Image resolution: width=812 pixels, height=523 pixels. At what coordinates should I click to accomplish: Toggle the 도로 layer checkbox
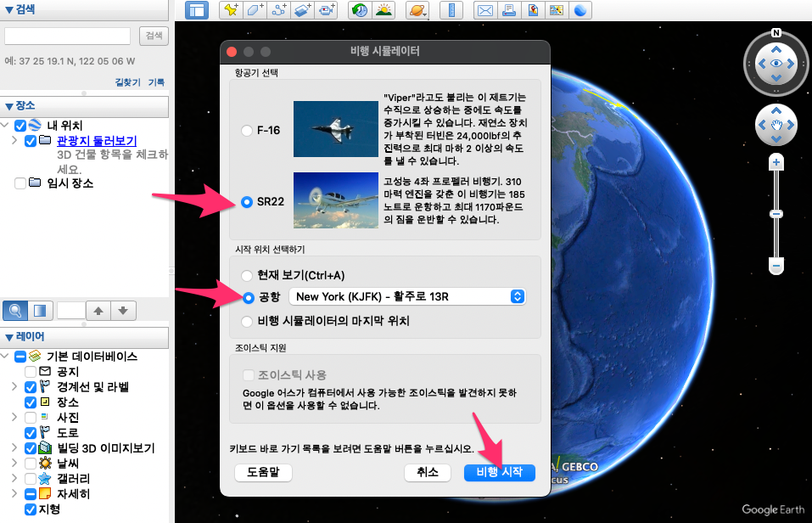click(x=31, y=433)
